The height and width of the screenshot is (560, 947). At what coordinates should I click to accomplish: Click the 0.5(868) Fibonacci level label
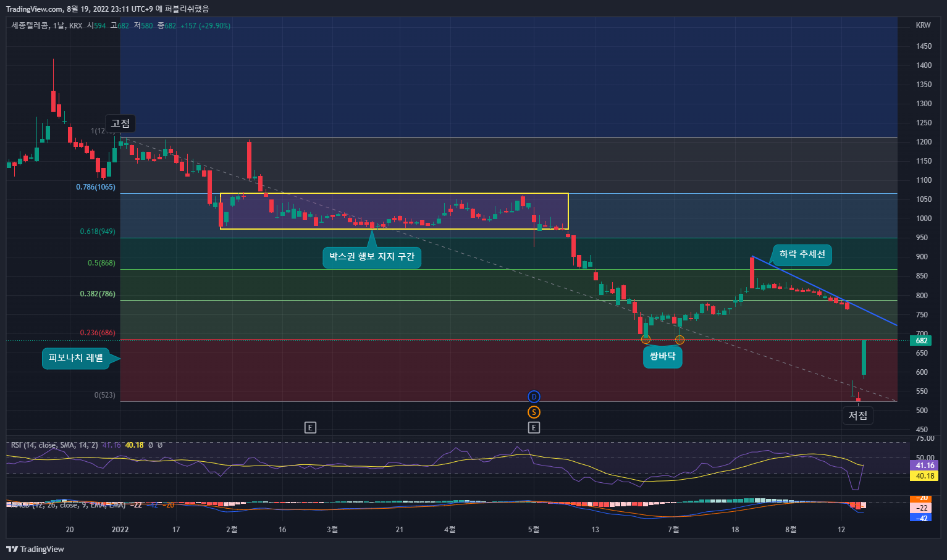[x=101, y=263]
